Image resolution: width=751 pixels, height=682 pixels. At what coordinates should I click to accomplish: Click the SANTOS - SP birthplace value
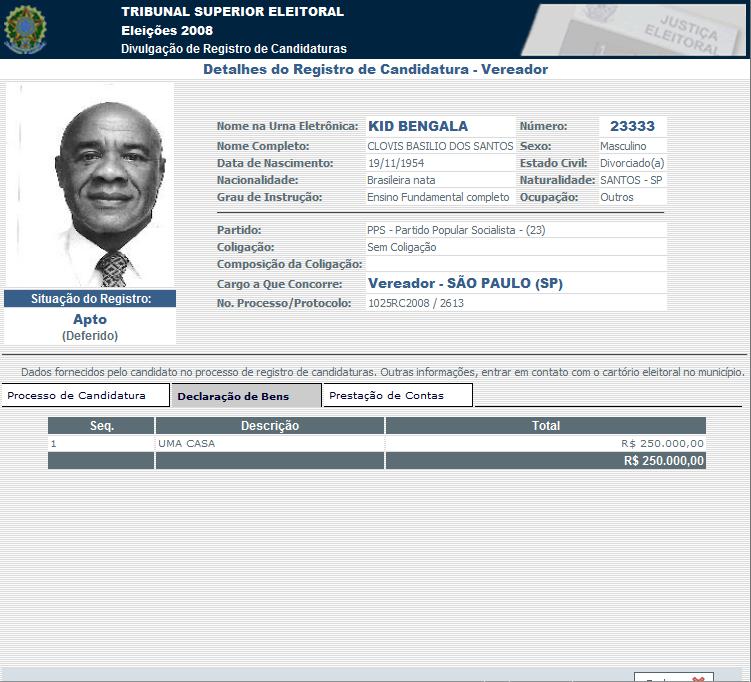click(x=631, y=180)
